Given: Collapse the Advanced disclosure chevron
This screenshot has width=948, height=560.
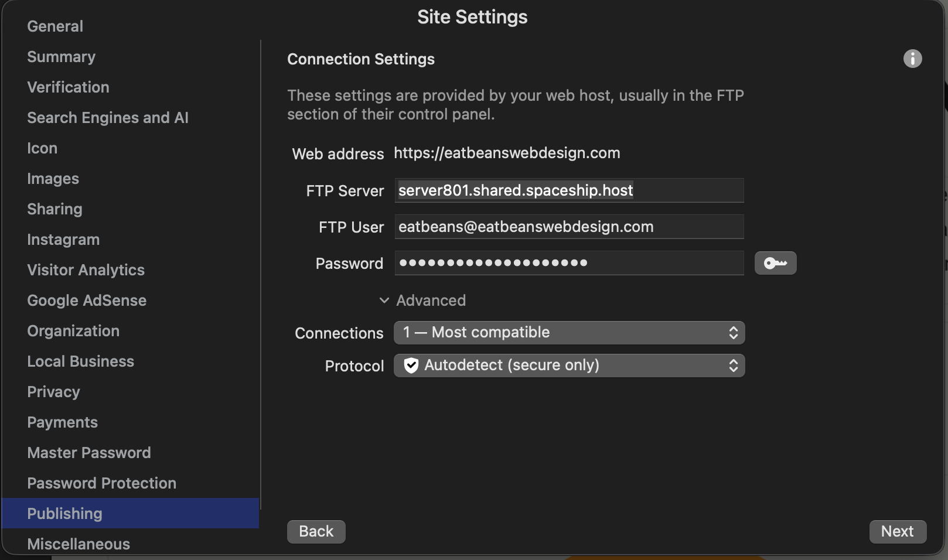Looking at the screenshot, I should click(x=384, y=301).
